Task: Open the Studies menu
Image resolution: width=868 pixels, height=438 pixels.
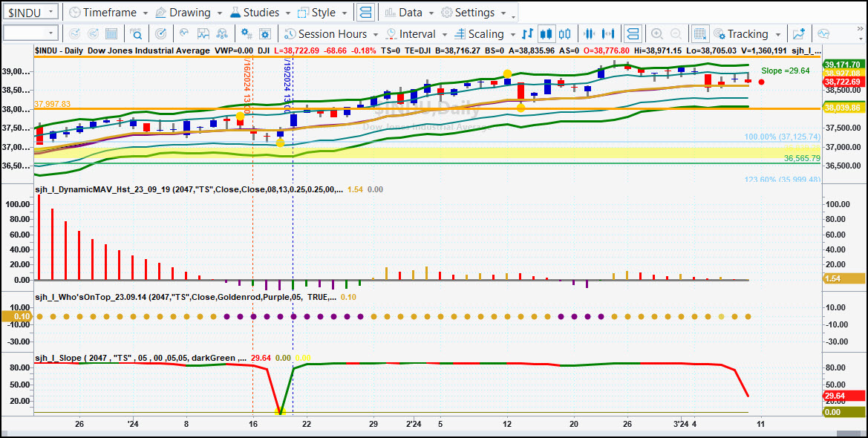Action: click(260, 12)
